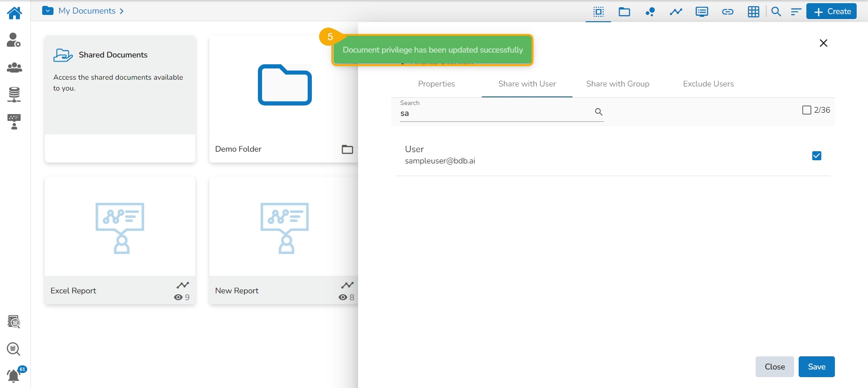Open the report search icon in sidebar
The image size is (868, 388).
point(14,322)
